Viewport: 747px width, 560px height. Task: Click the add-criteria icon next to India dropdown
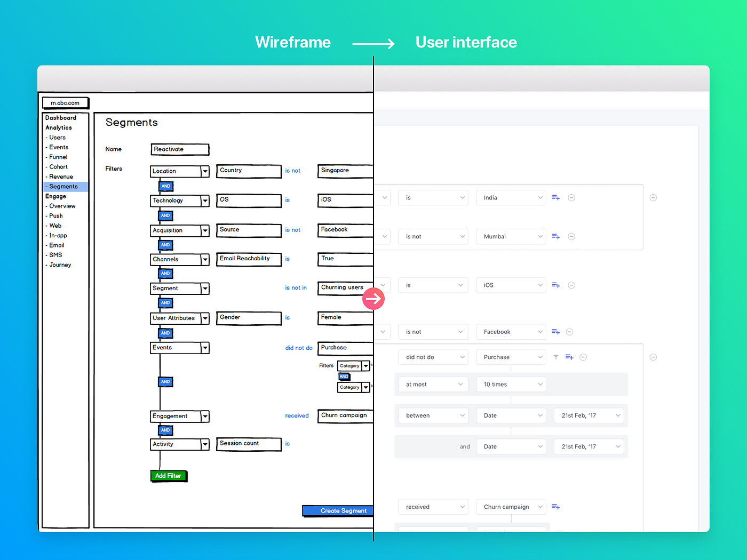[x=555, y=197]
